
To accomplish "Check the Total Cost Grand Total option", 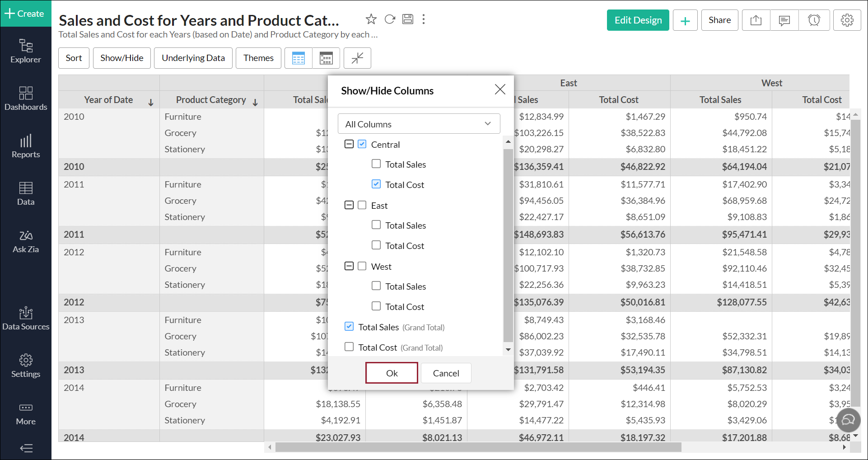I will tap(349, 347).
